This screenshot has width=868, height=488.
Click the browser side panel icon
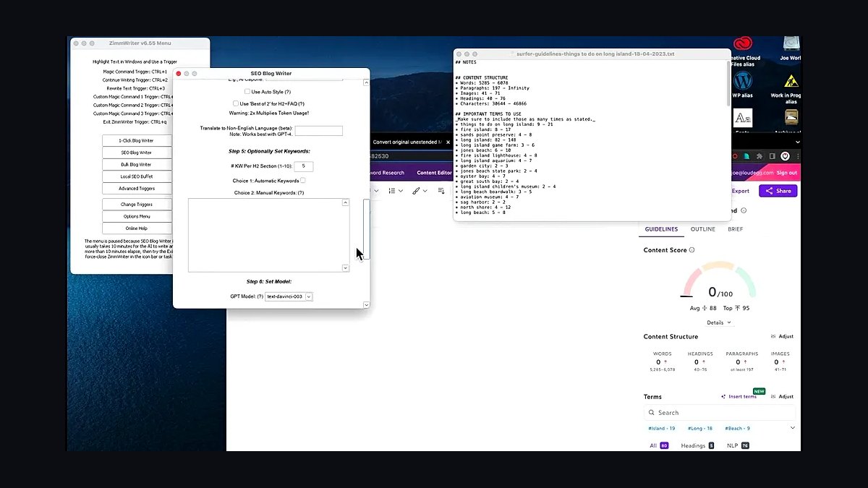tap(773, 155)
